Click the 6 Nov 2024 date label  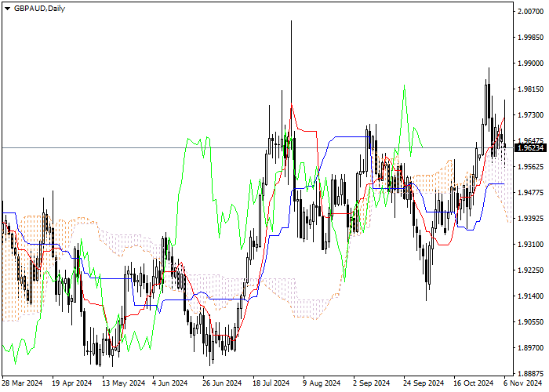(523, 383)
